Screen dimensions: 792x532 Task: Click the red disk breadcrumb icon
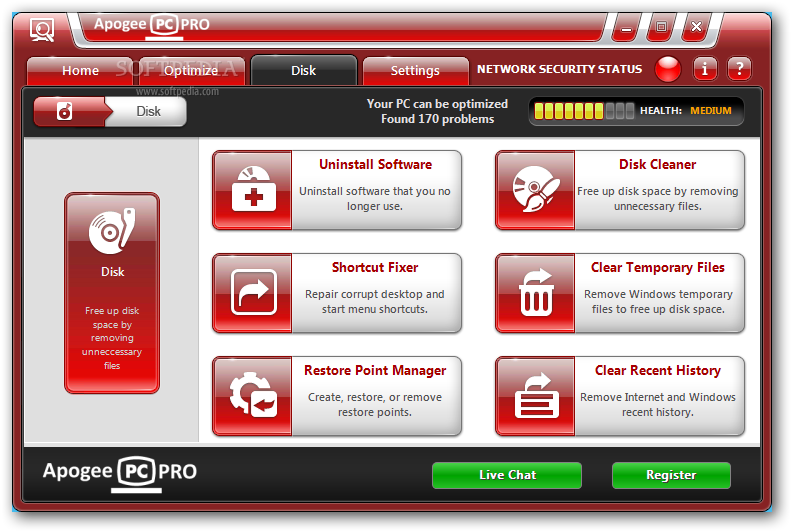click(x=65, y=111)
